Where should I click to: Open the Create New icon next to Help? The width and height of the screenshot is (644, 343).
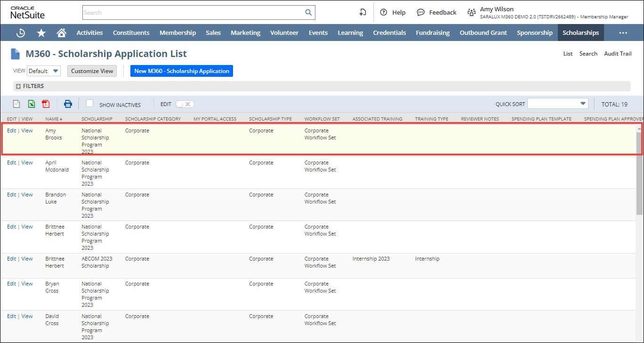[362, 13]
